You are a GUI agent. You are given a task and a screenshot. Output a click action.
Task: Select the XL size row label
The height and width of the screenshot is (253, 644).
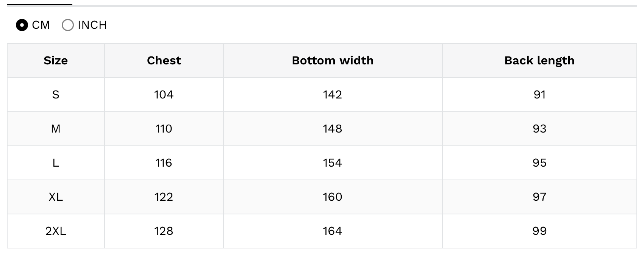pyautogui.click(x=56, y=197)
